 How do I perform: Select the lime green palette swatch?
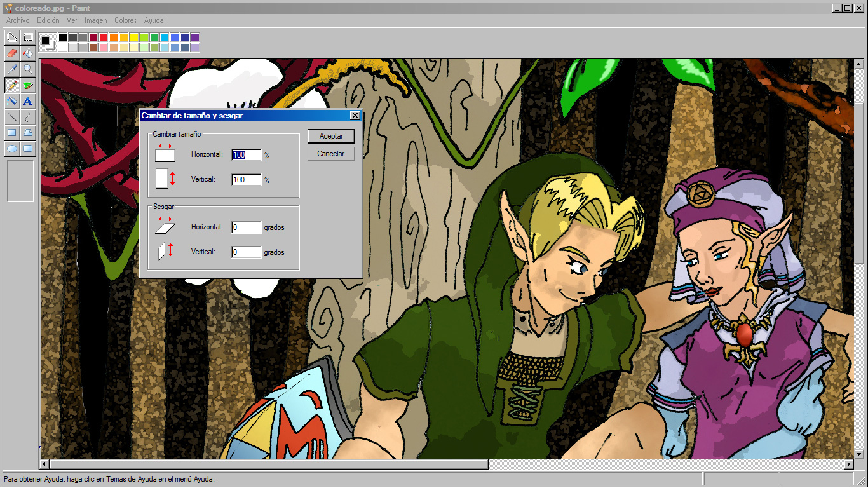[x=144, y=37]
